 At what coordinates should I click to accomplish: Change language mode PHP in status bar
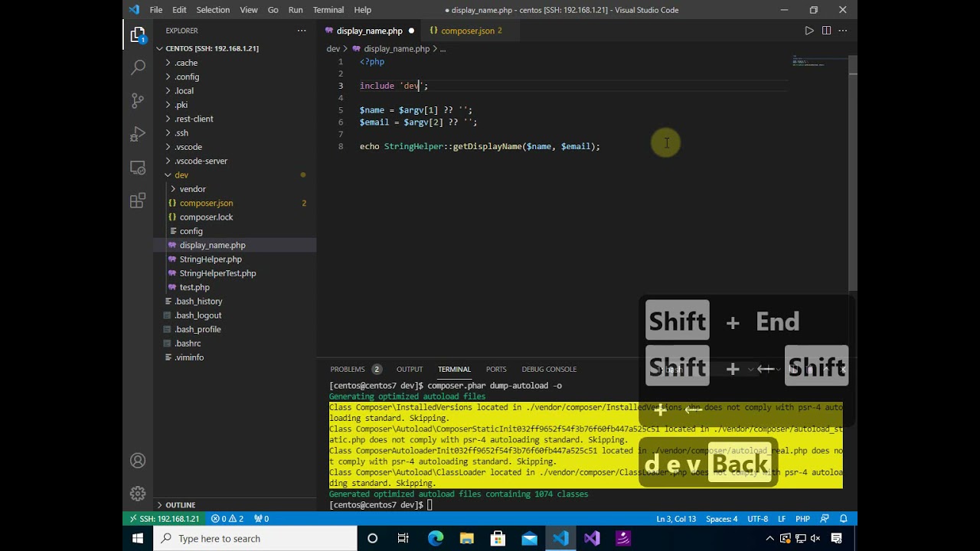(x=802, y=518)
